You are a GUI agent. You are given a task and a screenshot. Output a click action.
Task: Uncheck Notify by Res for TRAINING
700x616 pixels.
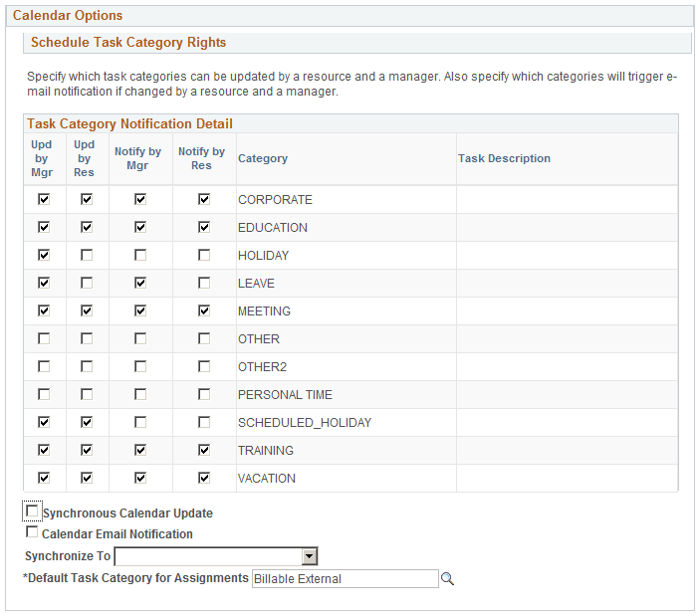204,450
